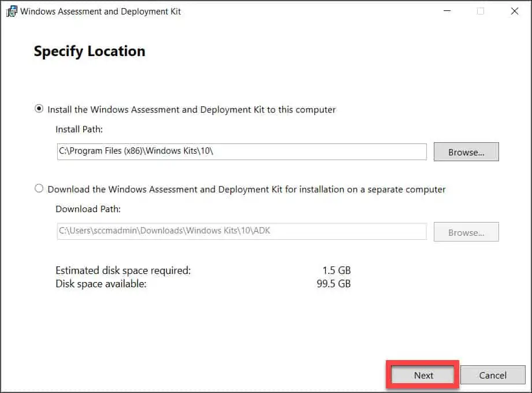Screen dimensions: 532x393
Task: Minimize the Windows Assessment and Deployment Kit window
Action: click(447, 11)
